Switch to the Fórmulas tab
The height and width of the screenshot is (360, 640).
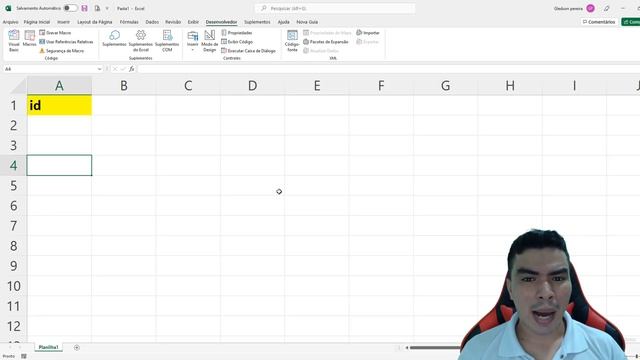[129, 22]
